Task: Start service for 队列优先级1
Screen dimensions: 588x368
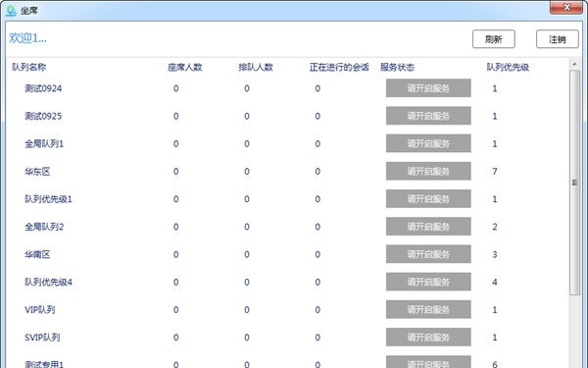Action: click(x=428, y=199)
